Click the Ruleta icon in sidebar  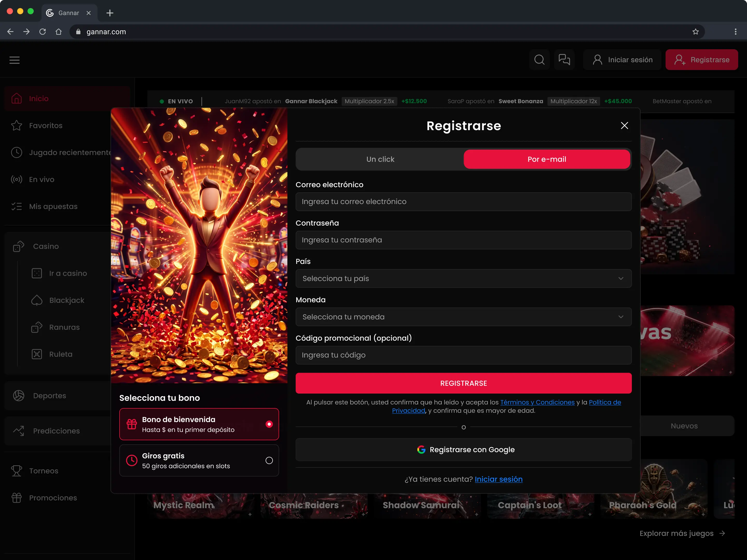tap(37, 354)
